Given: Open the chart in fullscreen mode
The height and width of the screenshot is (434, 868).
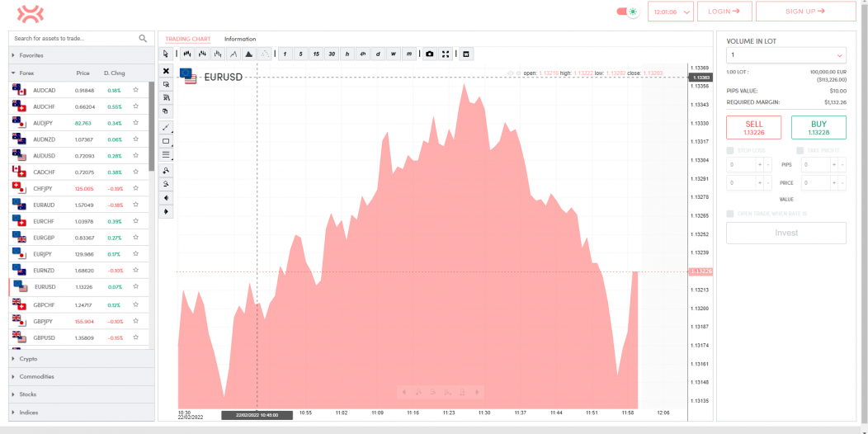Looking at the screenshot, I should 446,54.
